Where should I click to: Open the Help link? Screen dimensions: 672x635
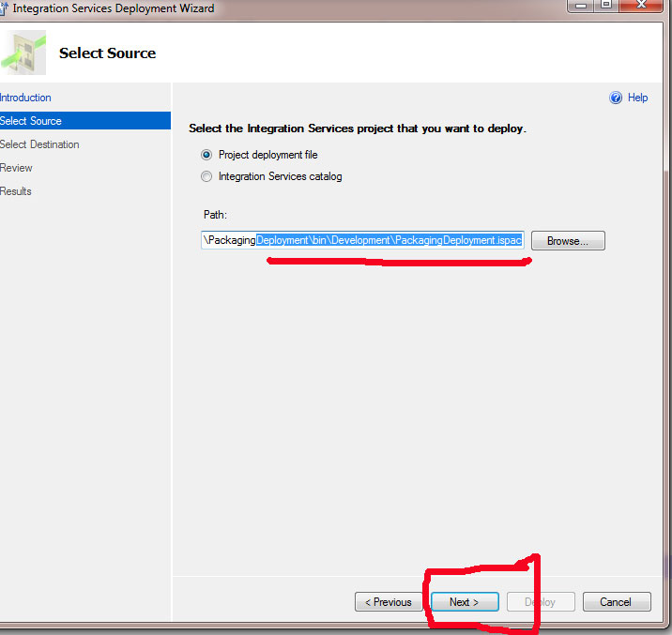coord(637,98)
